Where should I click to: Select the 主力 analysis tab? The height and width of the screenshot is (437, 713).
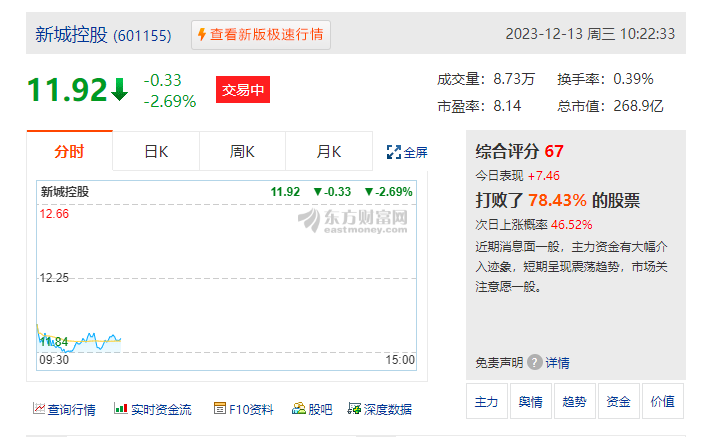[487, 401]
